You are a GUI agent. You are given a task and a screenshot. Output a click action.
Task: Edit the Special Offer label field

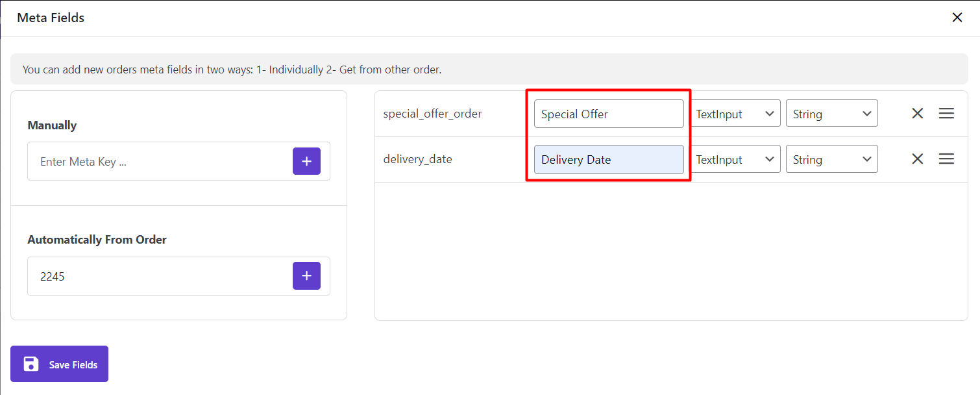pyautogui.click(x=608, y=114)
